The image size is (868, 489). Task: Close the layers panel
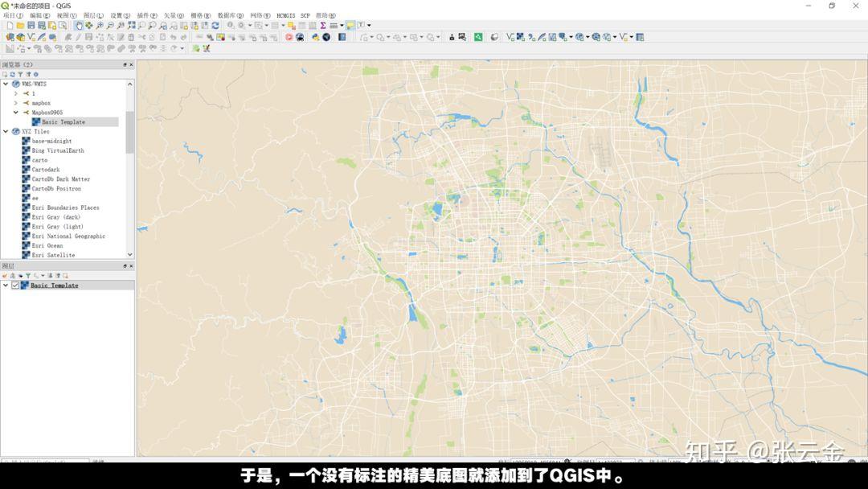click(131, 266)
